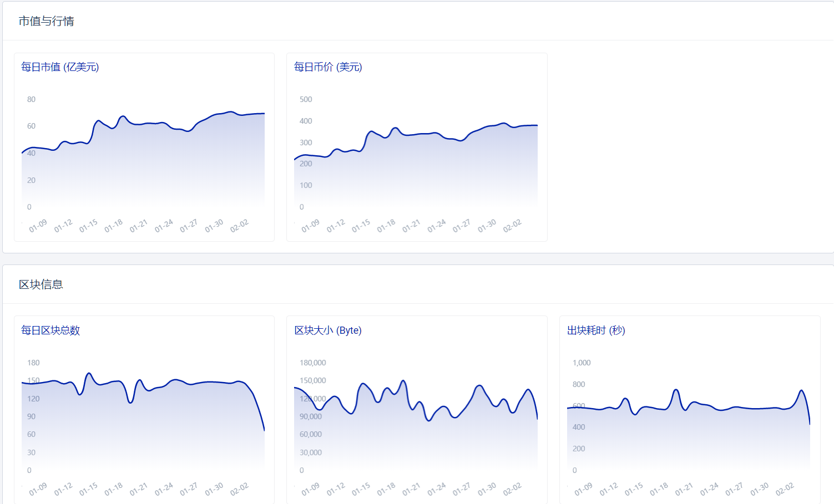Click the 区块信息 section header

click(x=41, y=284)
